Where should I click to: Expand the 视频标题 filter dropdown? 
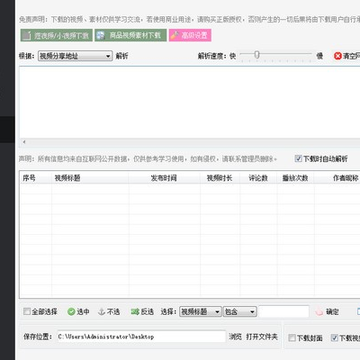coord(200,312)
